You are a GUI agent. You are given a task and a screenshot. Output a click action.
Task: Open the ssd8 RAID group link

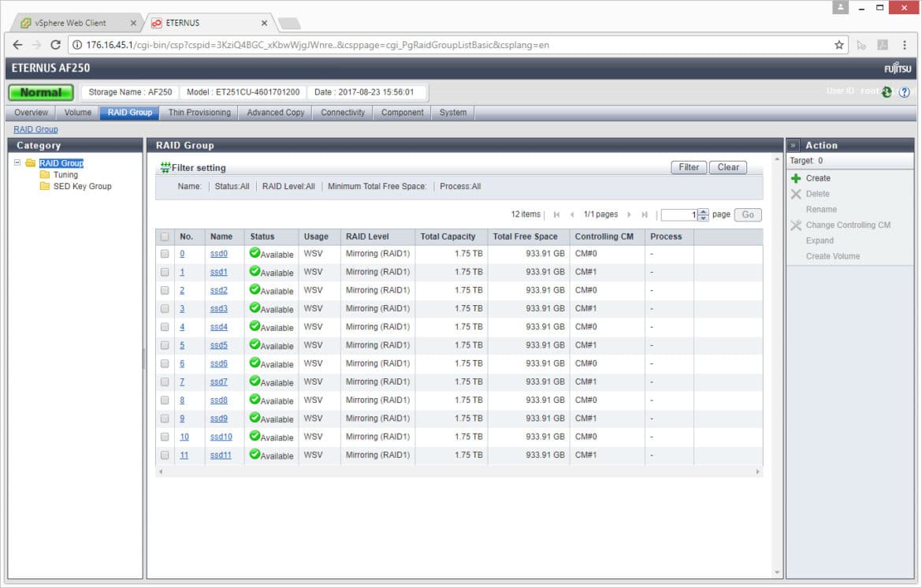(x=219, y=400)
